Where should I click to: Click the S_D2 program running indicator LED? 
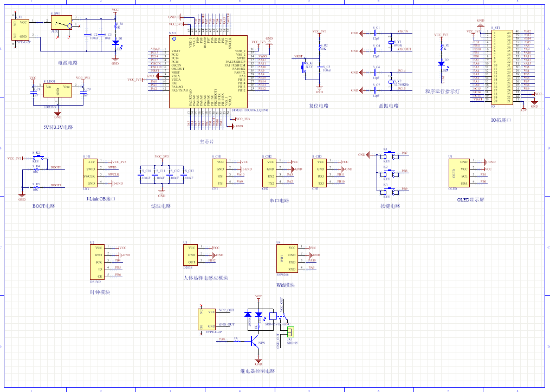[x=441, y=64]
